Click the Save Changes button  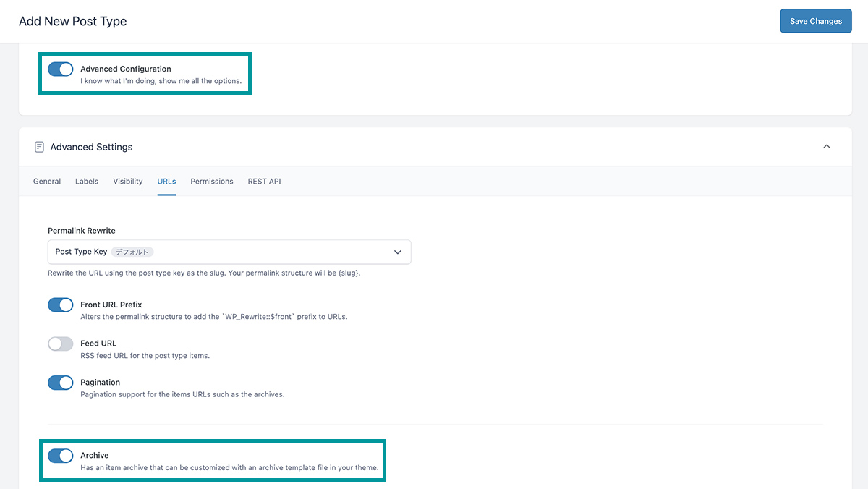(x=816, y=21)
